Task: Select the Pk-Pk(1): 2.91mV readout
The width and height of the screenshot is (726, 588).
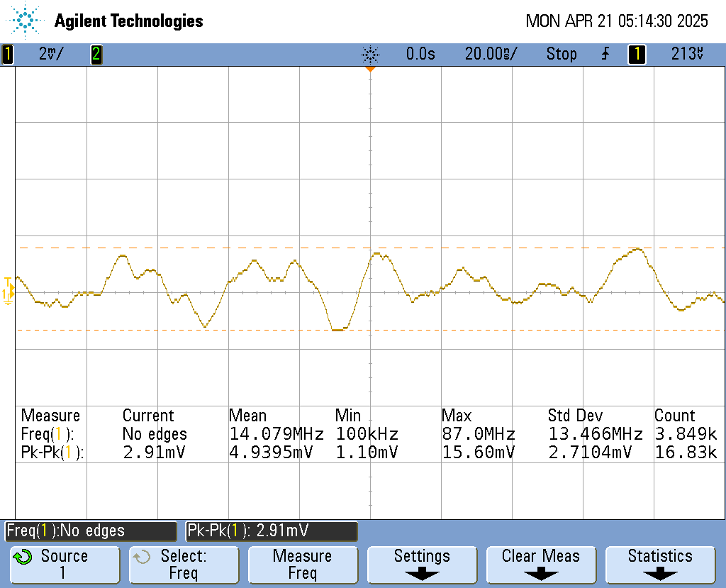Action: coord(272,531)
